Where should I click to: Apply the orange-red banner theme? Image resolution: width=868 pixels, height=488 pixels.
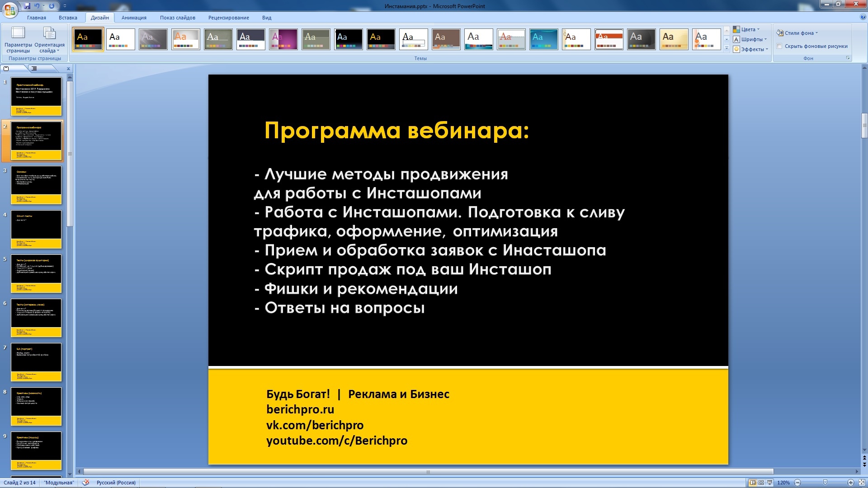coord(609,39)
